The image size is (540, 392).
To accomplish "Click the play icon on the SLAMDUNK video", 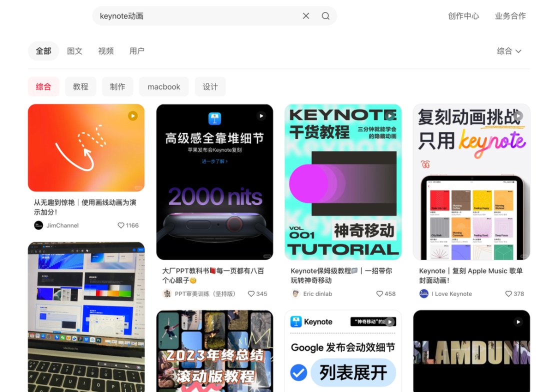I will click(518, 321).
